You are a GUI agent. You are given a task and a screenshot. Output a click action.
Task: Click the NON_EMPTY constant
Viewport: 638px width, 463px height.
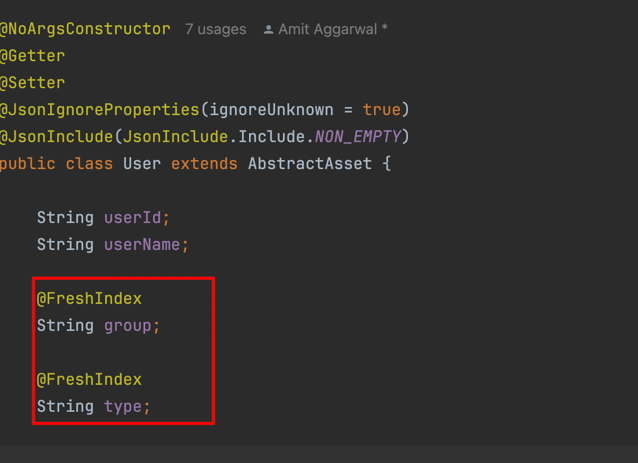click(358, 137)
